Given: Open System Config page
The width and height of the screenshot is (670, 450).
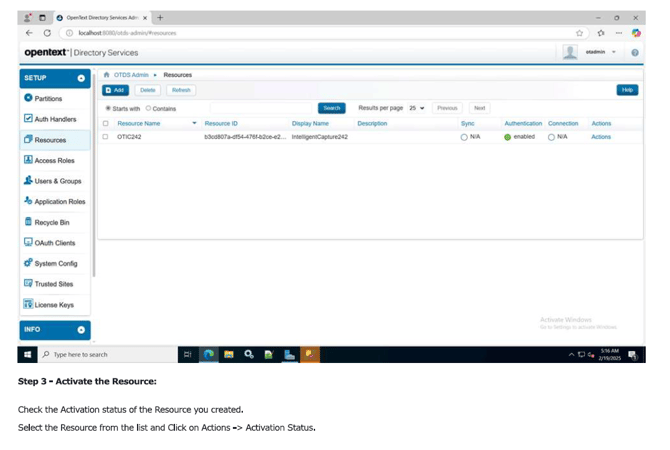Looking at the screenshot, I should coord(55,264).
